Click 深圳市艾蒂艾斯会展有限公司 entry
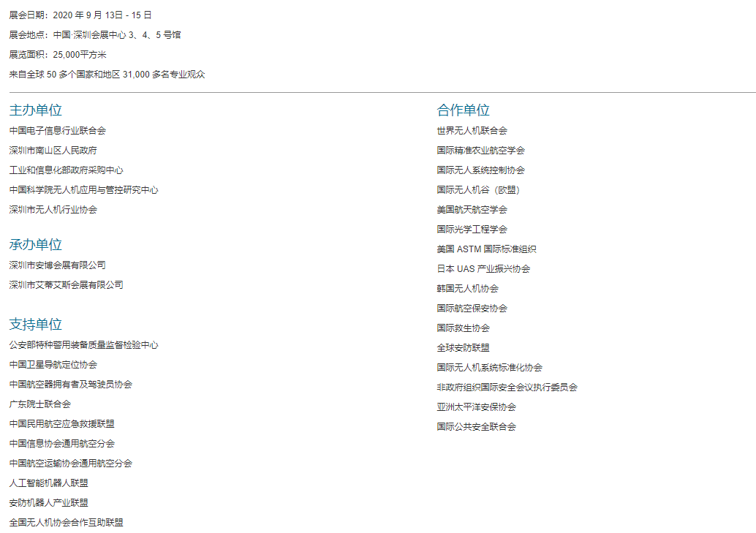The height and width of the screenshot is (533, 756). 66,285
